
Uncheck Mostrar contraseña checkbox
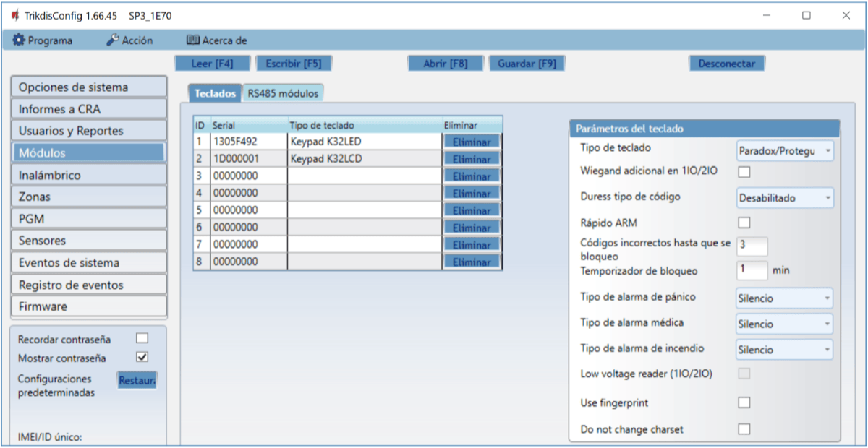point(142,357)
